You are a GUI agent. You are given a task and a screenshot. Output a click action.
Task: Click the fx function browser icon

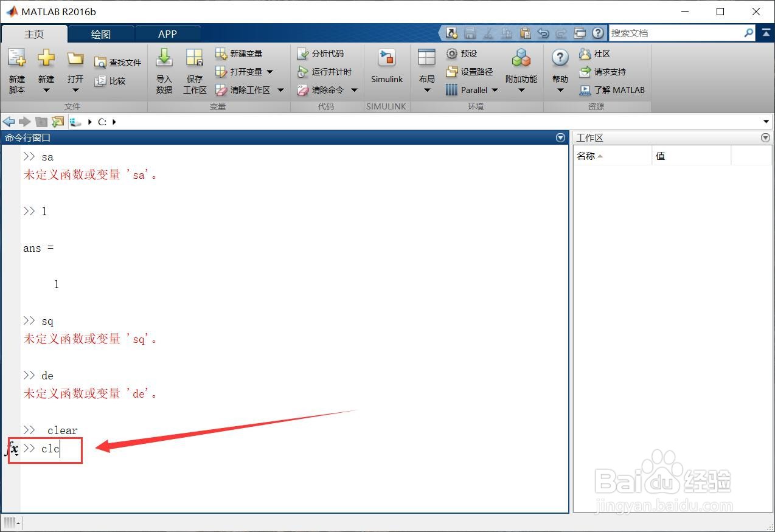[x=12, y=449]
